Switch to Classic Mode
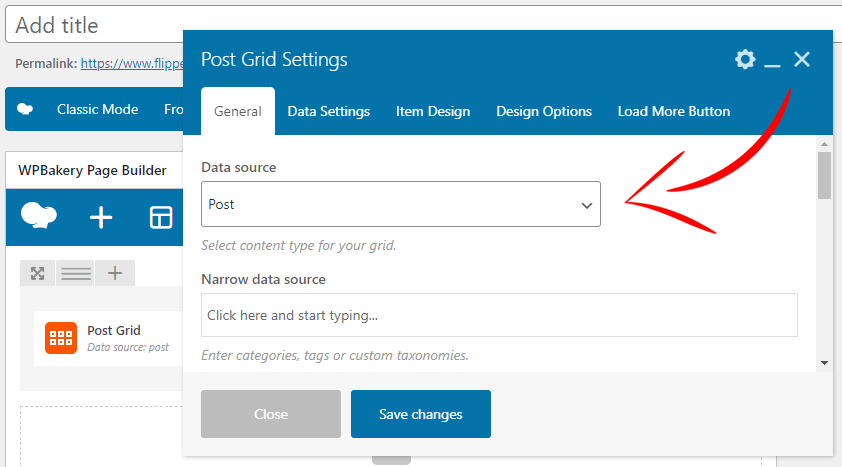Image resolution: width=842 pixels, height=467 pixels. click(x=98, y=110)
